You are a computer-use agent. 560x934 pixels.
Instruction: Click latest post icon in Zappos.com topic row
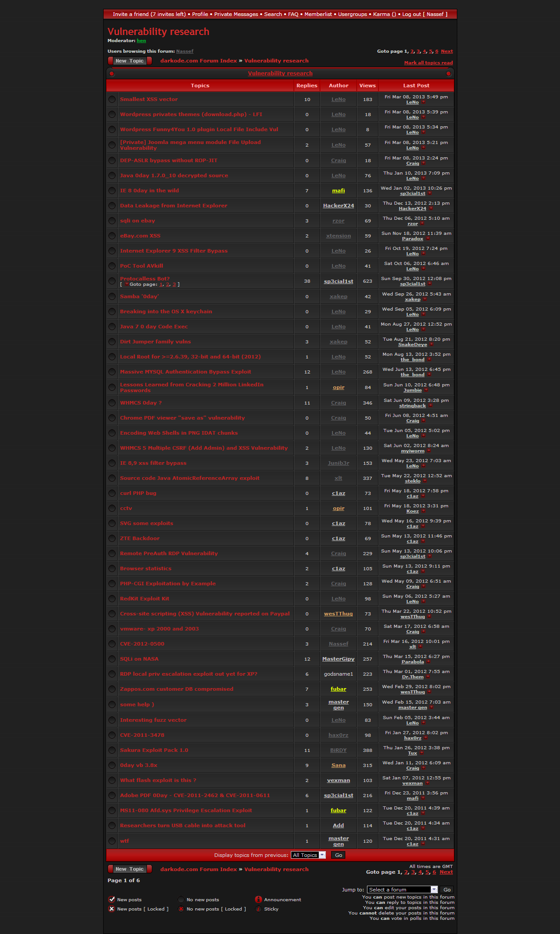click(429, 692)
